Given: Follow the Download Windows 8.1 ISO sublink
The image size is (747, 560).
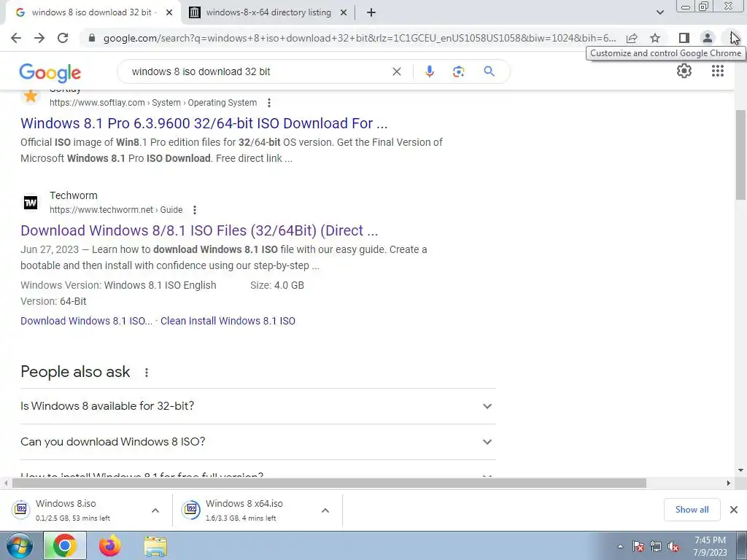Looking at the screenshot, I should tap(86, 321).
